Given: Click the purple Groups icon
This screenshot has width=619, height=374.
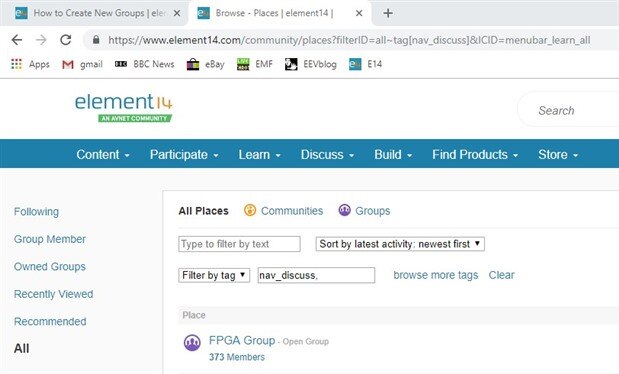Looking at the screenshot, I should pos(345,210).
